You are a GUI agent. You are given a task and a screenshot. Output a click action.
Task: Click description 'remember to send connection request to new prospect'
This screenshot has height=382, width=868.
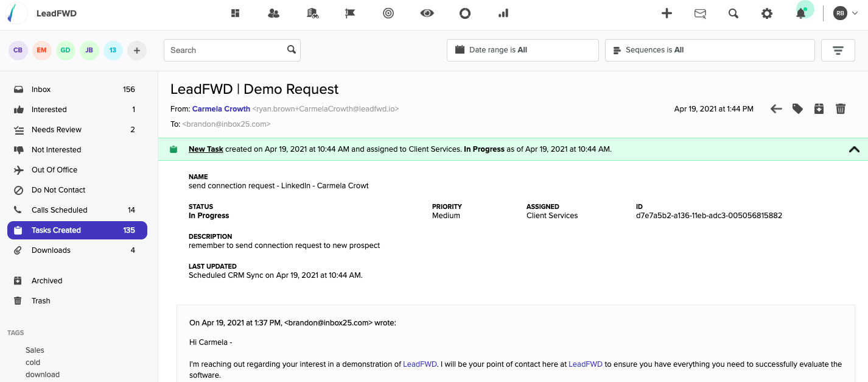pyautogui.click(x=284, y=246)
